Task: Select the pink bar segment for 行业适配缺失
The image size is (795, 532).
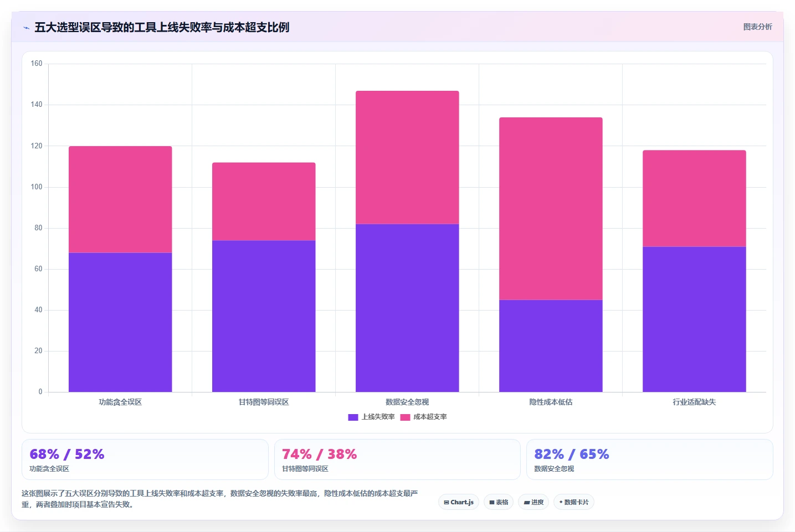Action: coord(694,198)
